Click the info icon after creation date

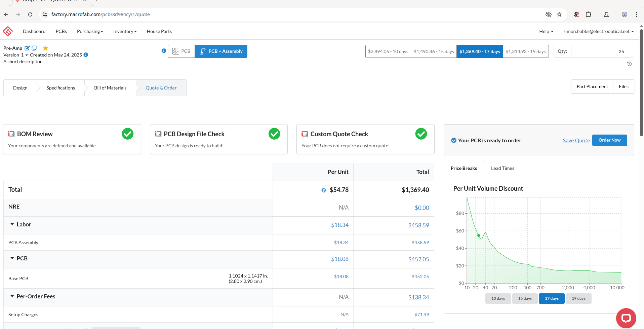(86, 55)
